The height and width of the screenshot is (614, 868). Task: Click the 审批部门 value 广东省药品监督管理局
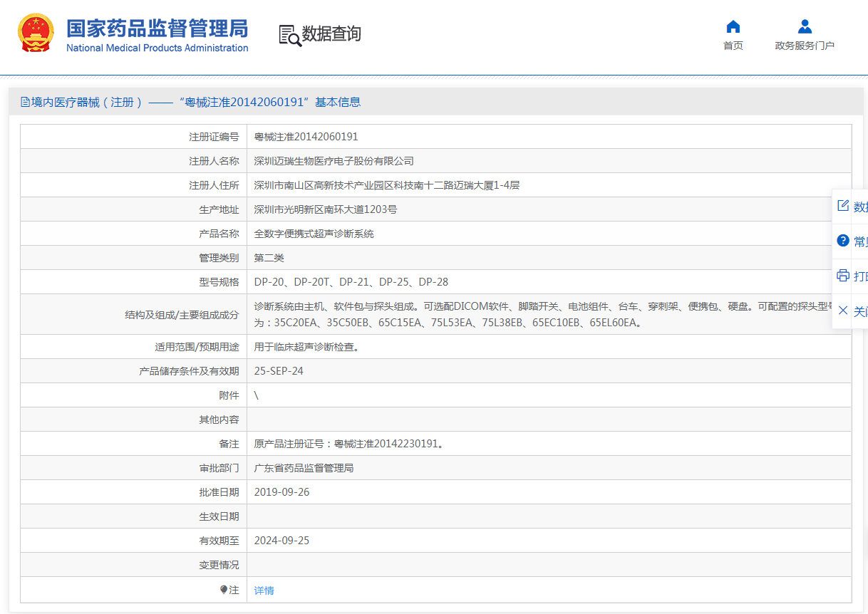click(x=304, y=468)
